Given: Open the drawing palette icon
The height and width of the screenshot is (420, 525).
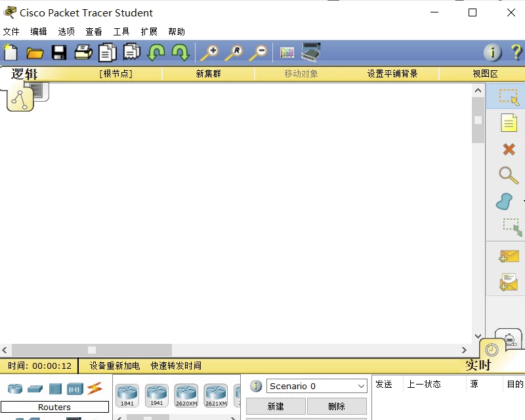Looking at the screenshot, I should [x=287, y=52].
